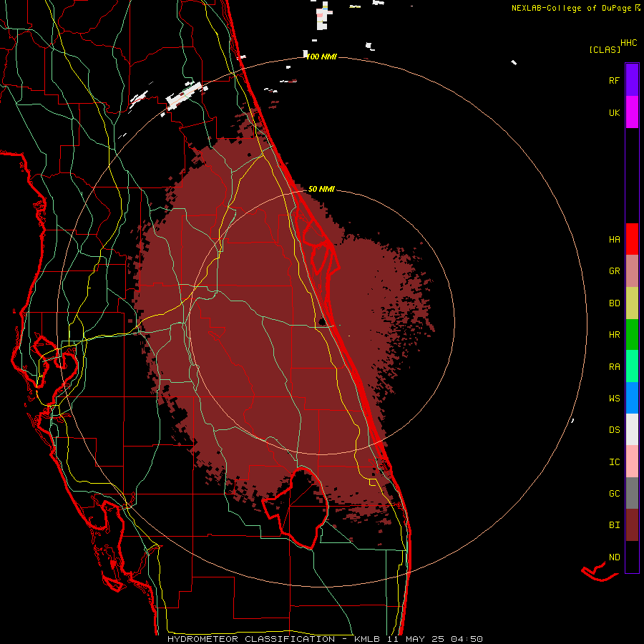Image resolution: width=644 pixels, height=644 pixels.
Task: Click the IC legend label
Action: (614, 462)
